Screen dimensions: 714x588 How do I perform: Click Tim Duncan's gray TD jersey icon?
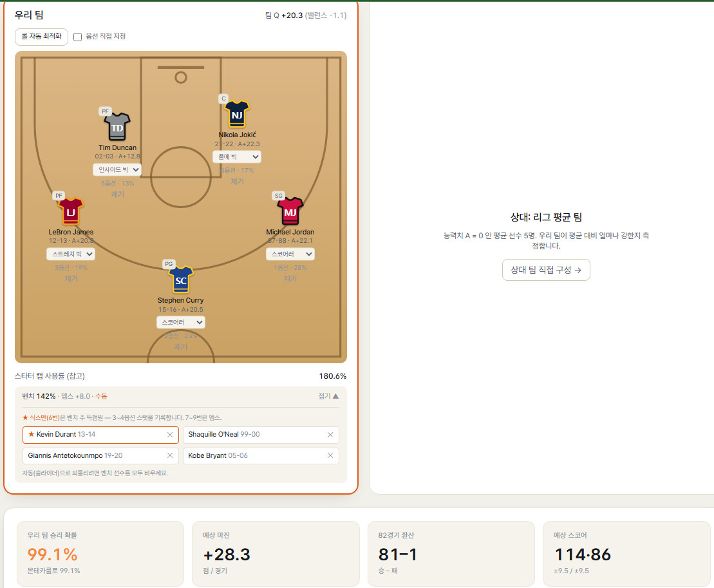point(117,127)
